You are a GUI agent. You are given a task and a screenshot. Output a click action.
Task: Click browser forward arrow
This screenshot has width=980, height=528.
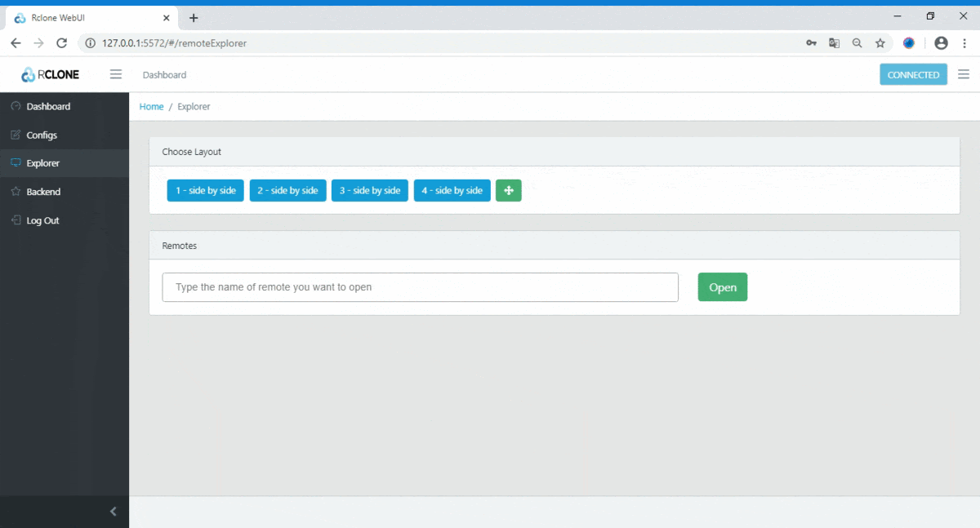click(x=38, y=43)
